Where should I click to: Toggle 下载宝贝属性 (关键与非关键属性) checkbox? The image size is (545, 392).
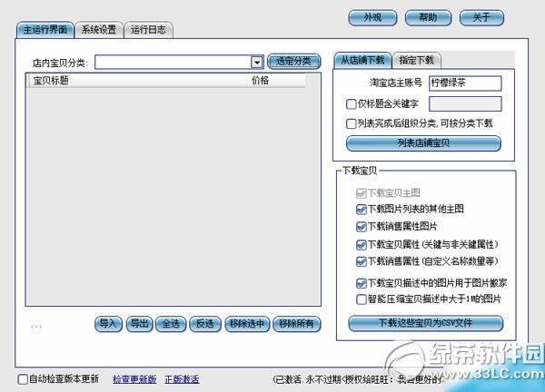coord(362,245)
